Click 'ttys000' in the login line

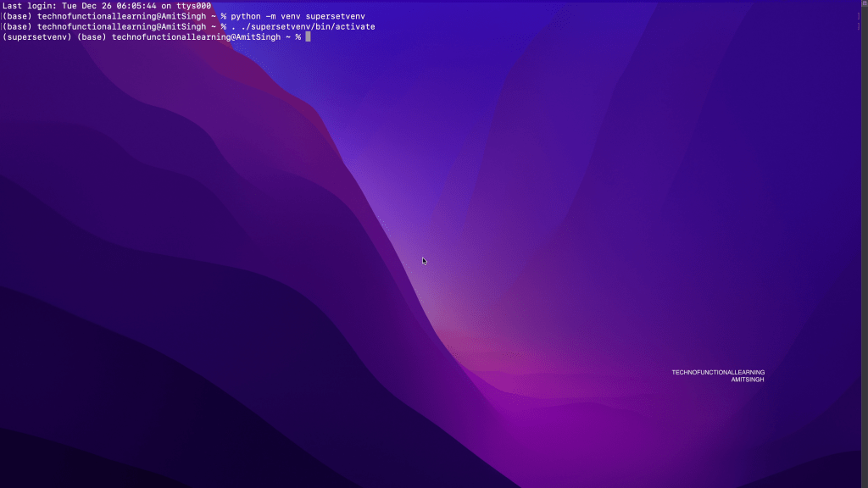point(193,6)
